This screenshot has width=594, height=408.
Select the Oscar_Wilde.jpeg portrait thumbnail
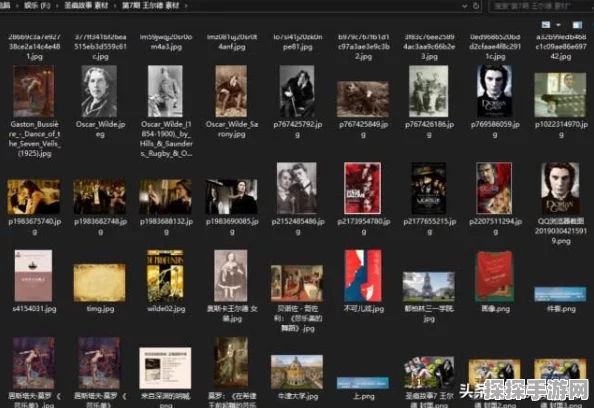coord(99,91)
